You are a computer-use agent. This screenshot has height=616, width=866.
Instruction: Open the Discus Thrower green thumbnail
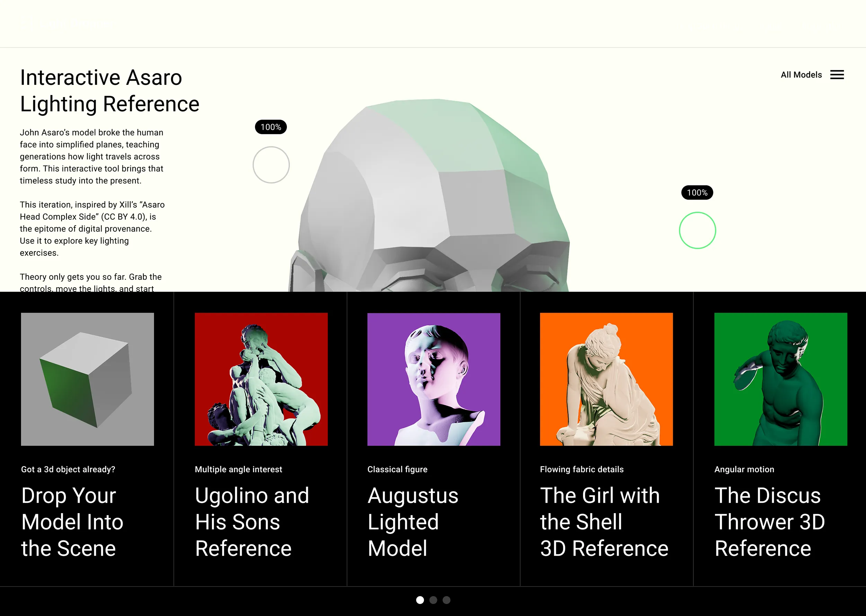tap(781, 379)
